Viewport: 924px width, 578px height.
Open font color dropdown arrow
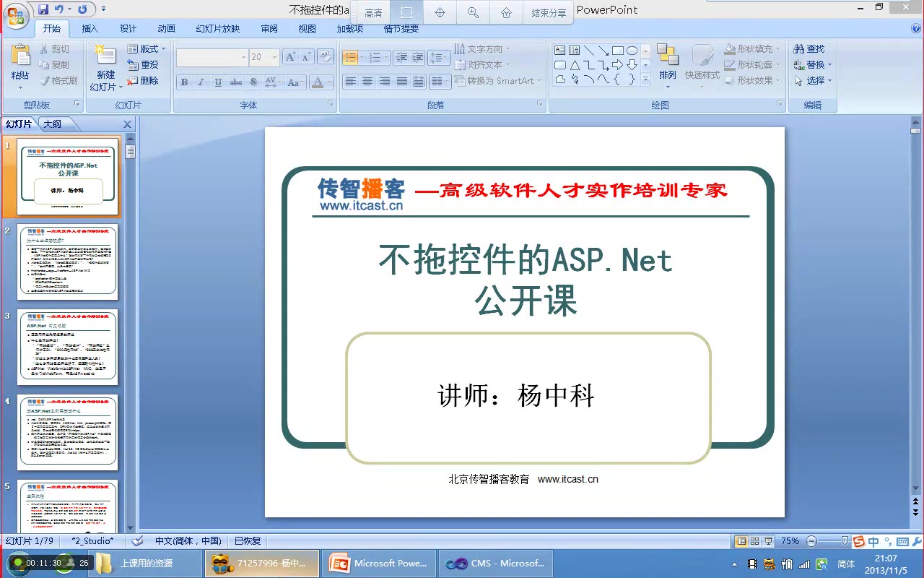331,82
